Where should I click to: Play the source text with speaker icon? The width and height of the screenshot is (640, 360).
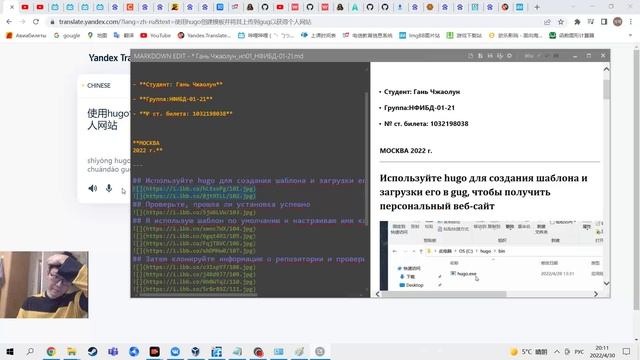coord(93,188)
